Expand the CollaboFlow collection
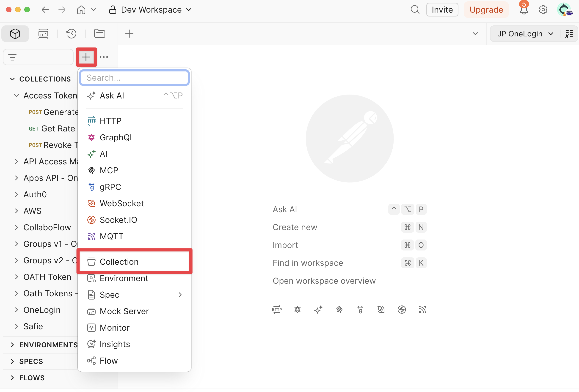Viewport: 579px width, 392px height. [x=17, y=227]
